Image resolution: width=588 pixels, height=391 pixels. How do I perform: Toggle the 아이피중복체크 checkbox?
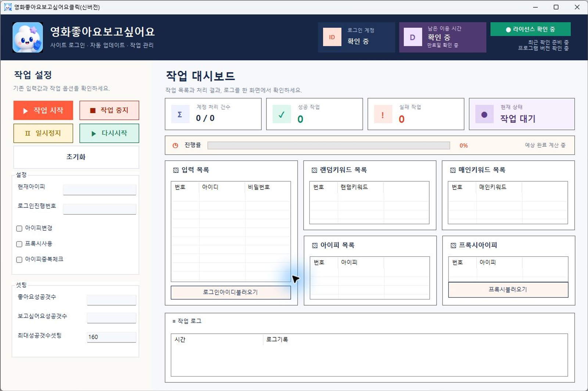coord(19,260)
